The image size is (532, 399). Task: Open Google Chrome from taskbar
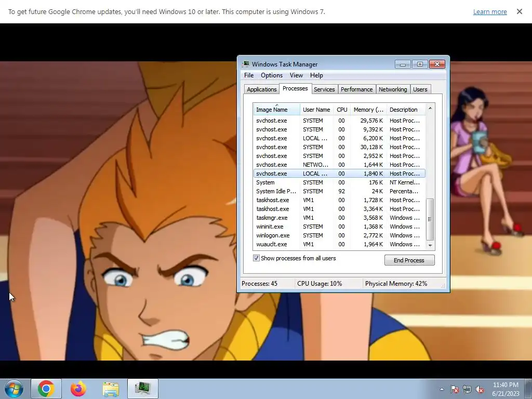pyautogui.click(x=46, y=389)
